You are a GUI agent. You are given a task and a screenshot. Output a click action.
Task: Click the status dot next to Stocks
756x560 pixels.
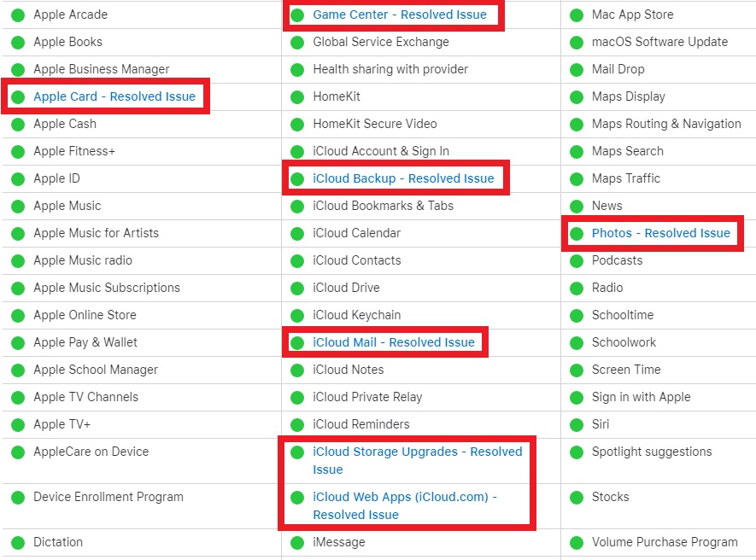(x=577, y=498)
